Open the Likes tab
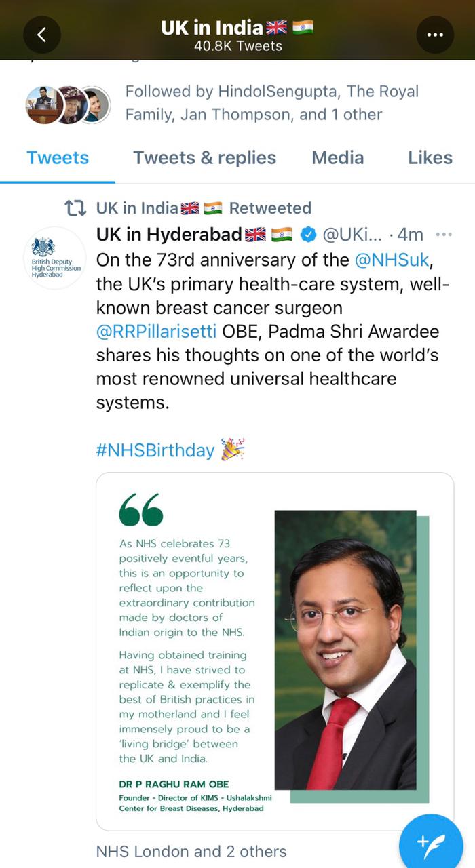Screen dimensions: 475x868 [430, 158]
